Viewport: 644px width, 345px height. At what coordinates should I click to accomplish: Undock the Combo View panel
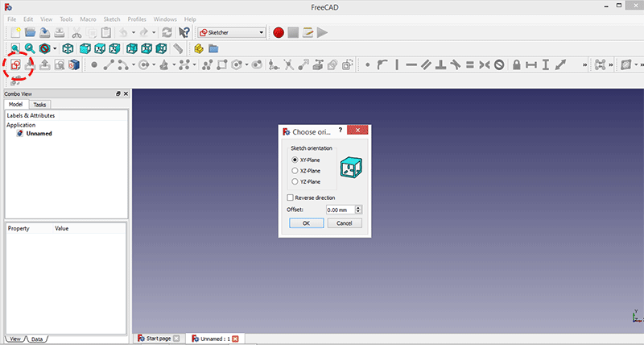tap(118, 94)
